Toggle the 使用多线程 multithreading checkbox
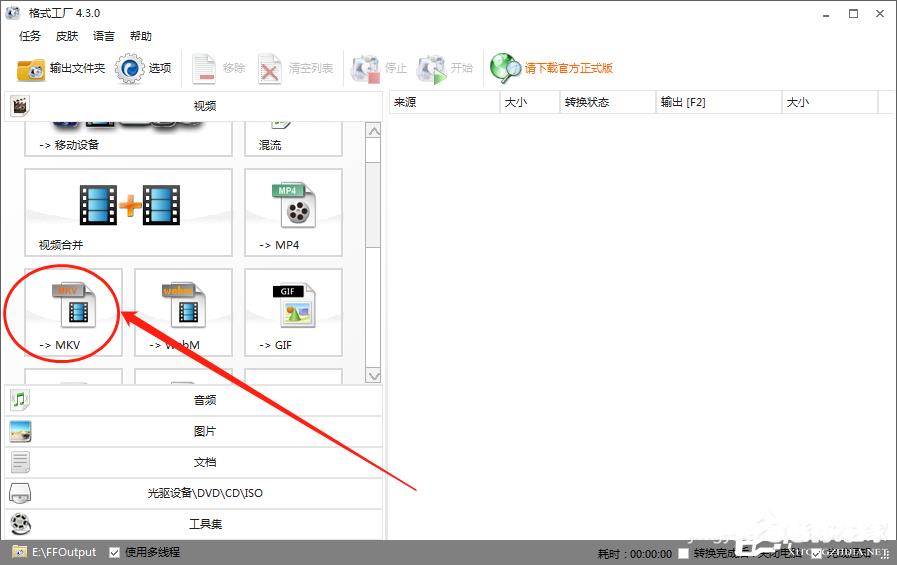This screenshot has width=897, height=565. (x=114, y=552)
